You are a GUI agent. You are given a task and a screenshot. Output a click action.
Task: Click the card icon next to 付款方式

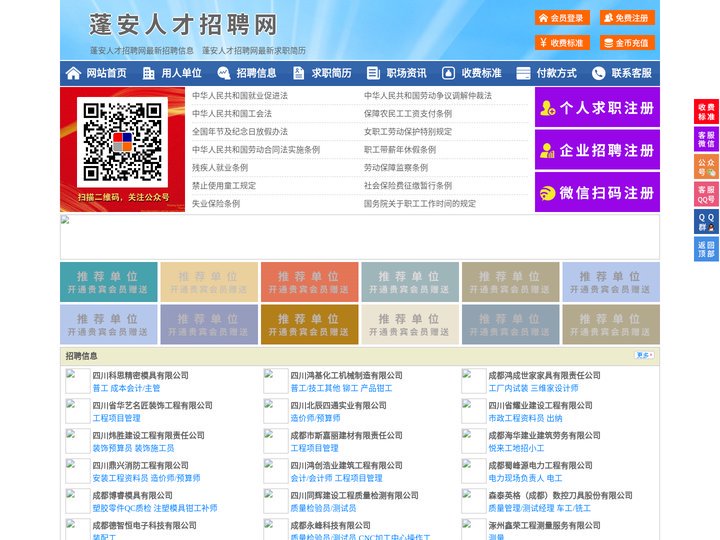[x=523, y=73]
